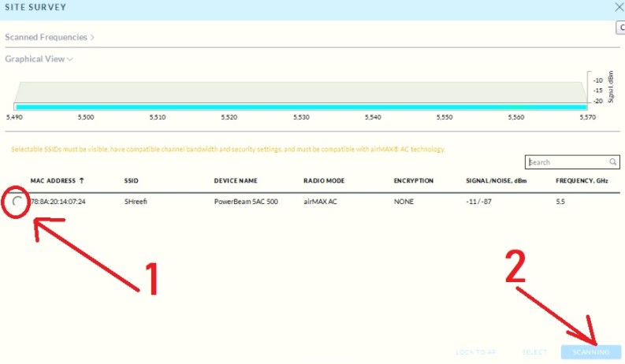
Task: Sort by Signal/Noise column header
Action: (x=497, y=181)
